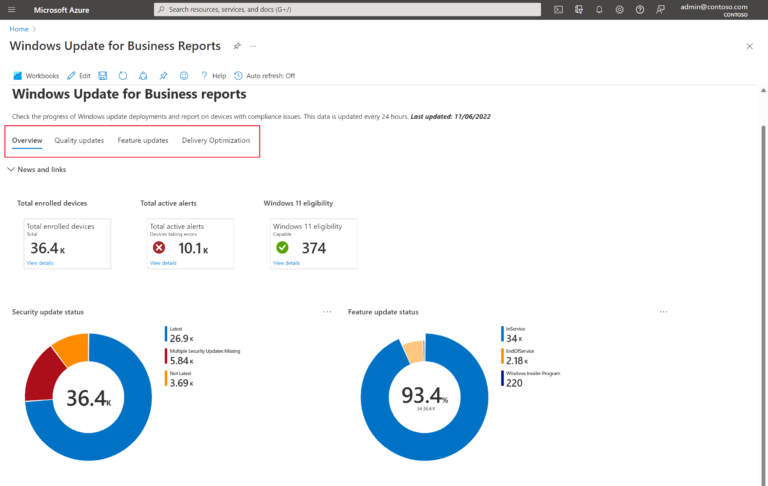Open Feature update status chart options ellipsis
The width and height of the screenshot is (768, 486).
(x=663, y=312)
